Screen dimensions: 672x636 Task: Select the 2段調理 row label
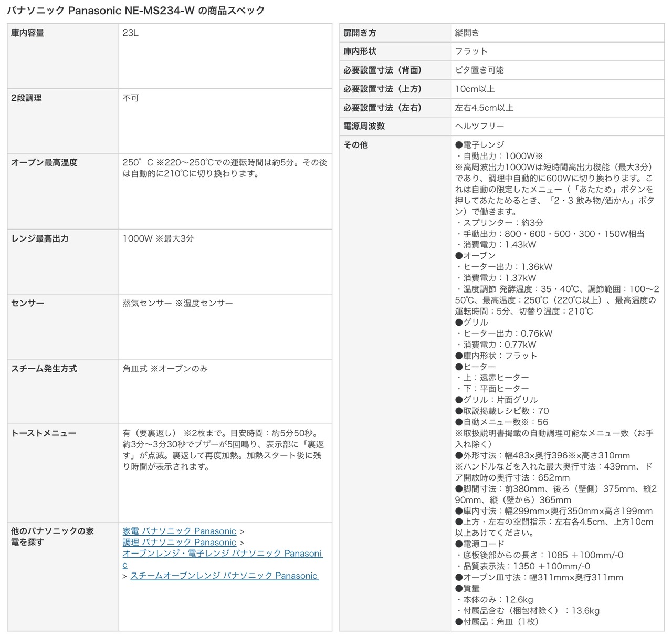click(x=27, y=98)
